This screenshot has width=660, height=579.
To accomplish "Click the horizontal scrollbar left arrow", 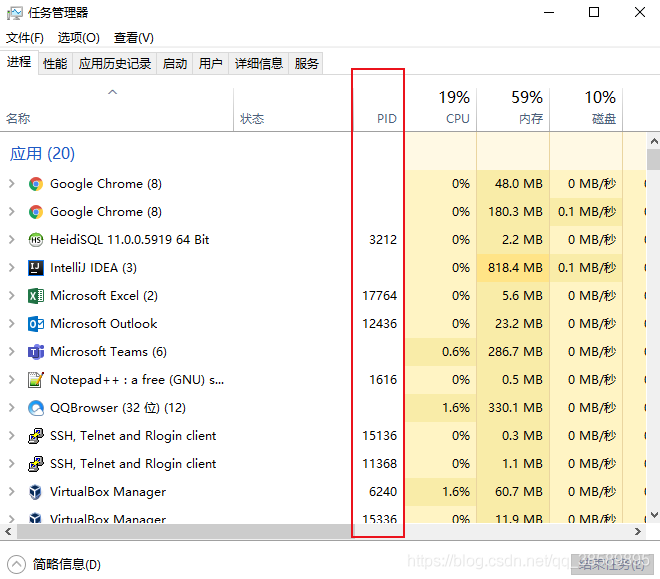I will (x=8, y=531).
